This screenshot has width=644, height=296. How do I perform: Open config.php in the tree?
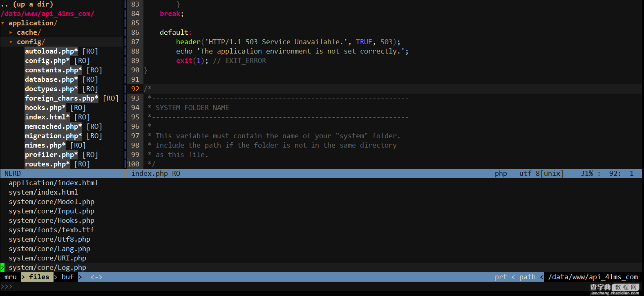click(x=47, y=61)
